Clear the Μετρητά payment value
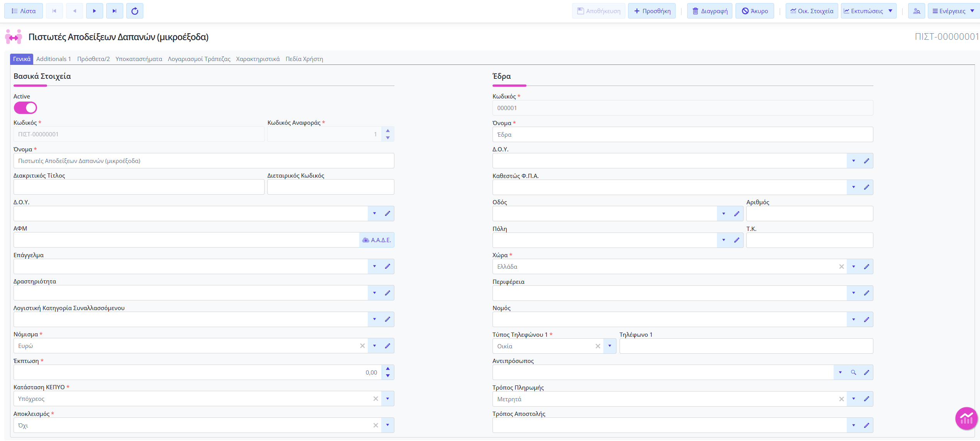This screenshot has height=441, width=980. 841,399
